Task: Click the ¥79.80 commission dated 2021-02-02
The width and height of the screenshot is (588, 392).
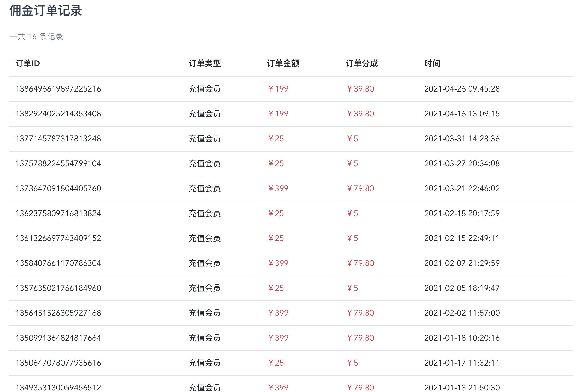Action: tap(360, 313)
